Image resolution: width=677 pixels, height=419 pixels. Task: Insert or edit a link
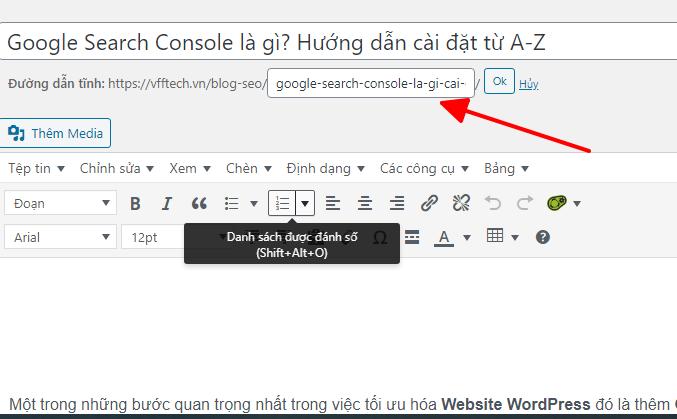(x=429, y=203)
